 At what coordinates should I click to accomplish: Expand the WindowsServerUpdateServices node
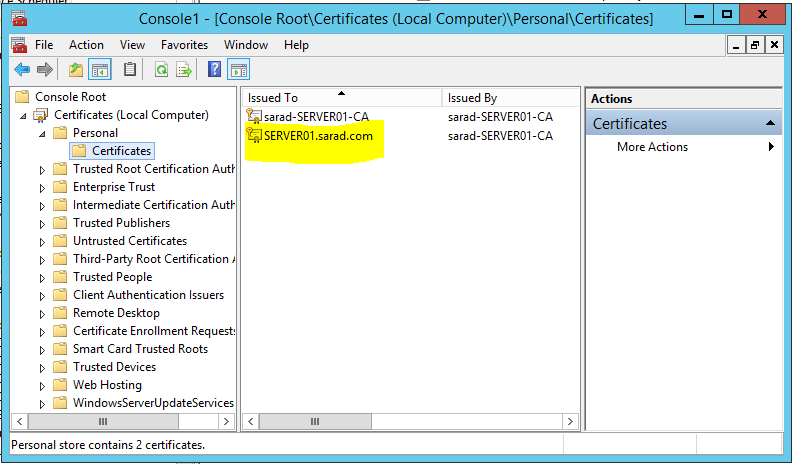pyautogui.click(x=43, y=404)
